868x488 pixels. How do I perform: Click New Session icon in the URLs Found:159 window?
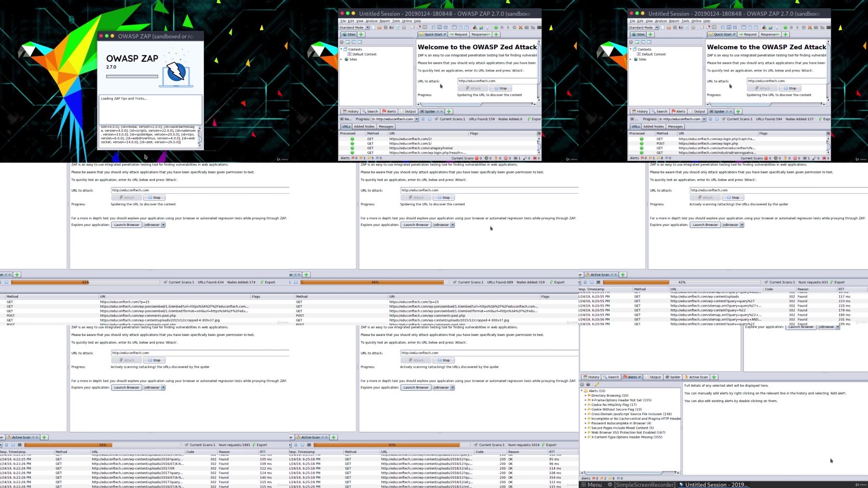click(x=374, y=28)
